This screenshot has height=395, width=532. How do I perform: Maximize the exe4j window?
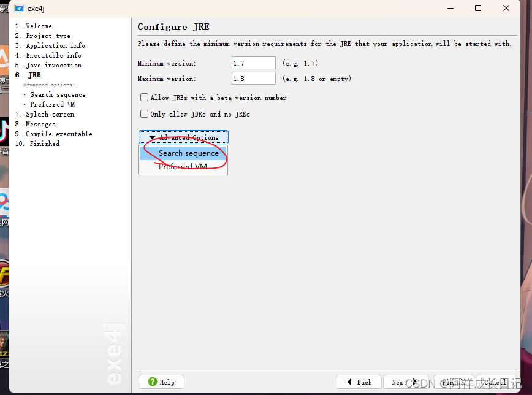click(478, 8)
